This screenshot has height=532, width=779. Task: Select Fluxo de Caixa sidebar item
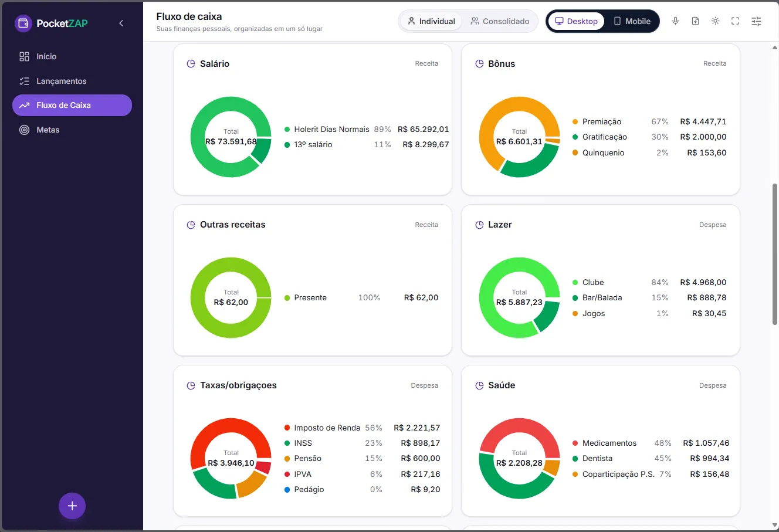tap(72, 105)
